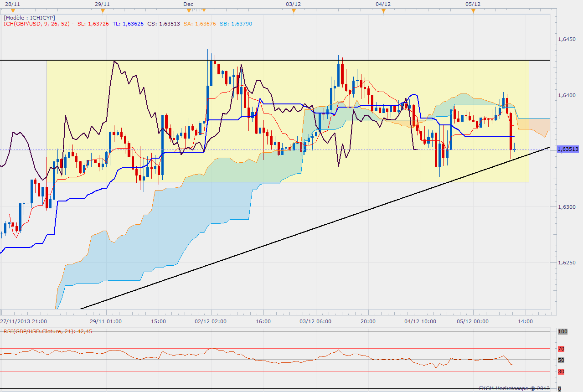Click the RSI 100 level tag
The width and height of the screenshot is (583, 392).
[x=562, y=331]
